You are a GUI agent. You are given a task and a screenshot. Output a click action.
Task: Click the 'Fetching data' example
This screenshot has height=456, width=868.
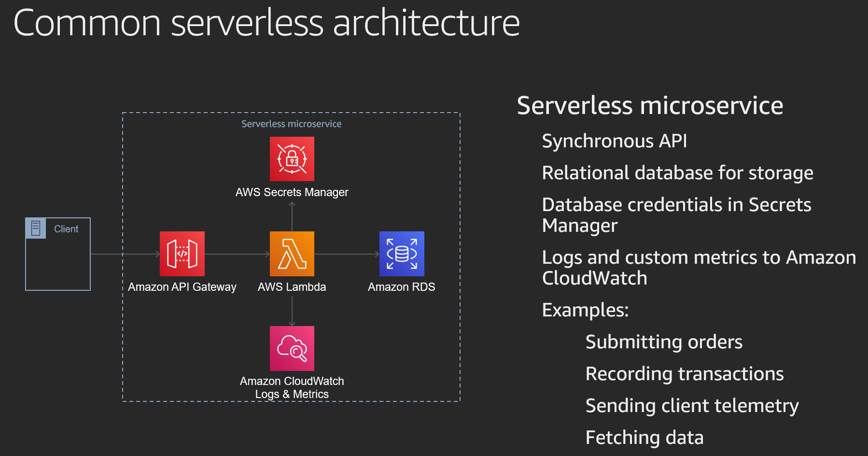pos(644,438)
